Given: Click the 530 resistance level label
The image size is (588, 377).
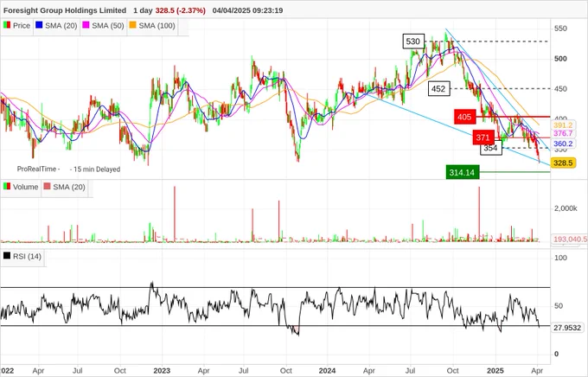Looking at the screenshot, I should 413,42.
